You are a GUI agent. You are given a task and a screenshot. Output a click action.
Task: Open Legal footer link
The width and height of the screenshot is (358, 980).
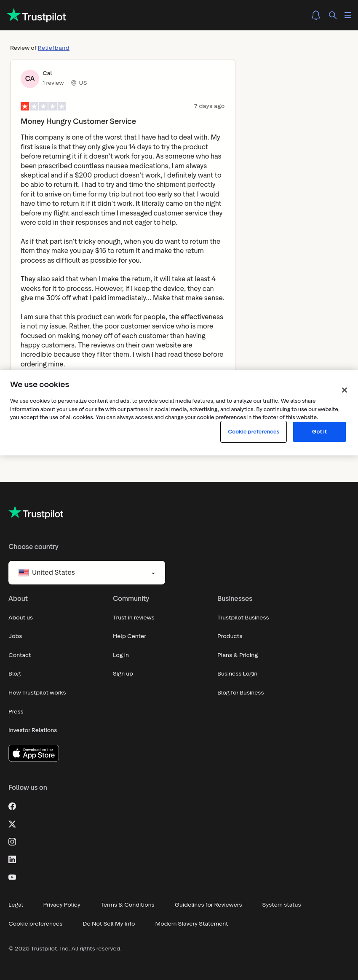(x=16, y=905)
